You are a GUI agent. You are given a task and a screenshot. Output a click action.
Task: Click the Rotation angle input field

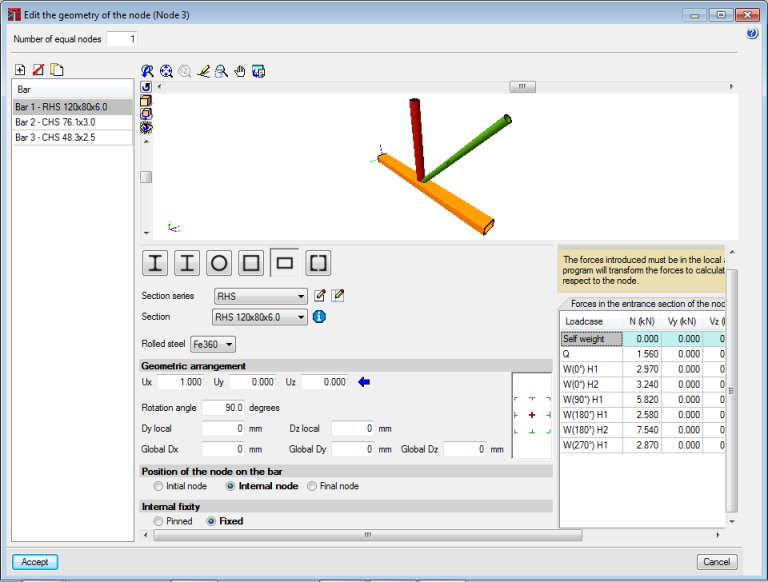(x=223, y=408)
